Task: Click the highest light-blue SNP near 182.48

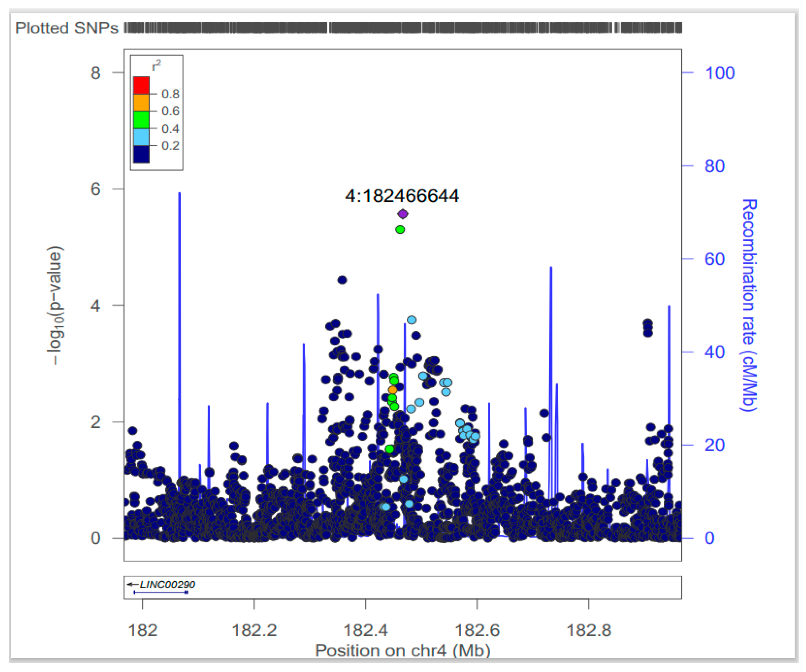Action: (411, 320)
